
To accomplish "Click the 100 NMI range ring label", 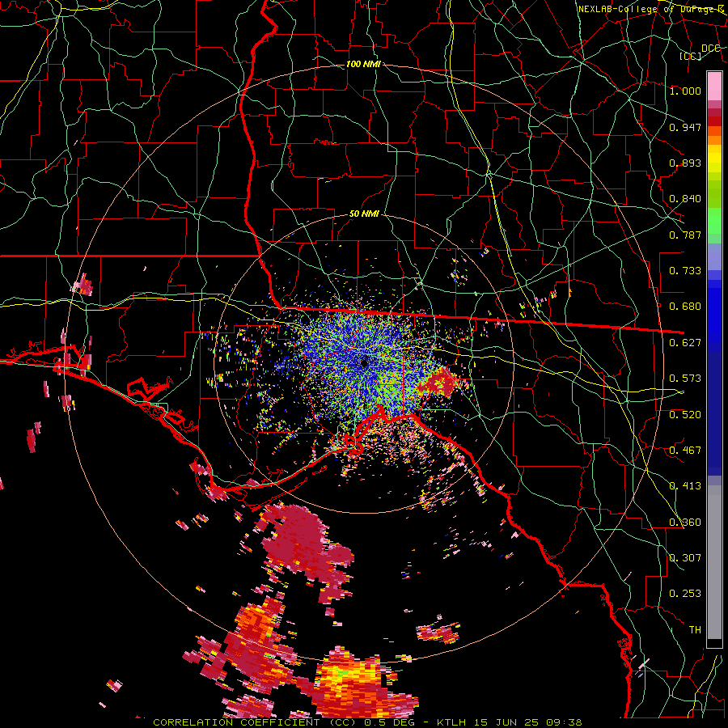I will (x=363, y=64).
